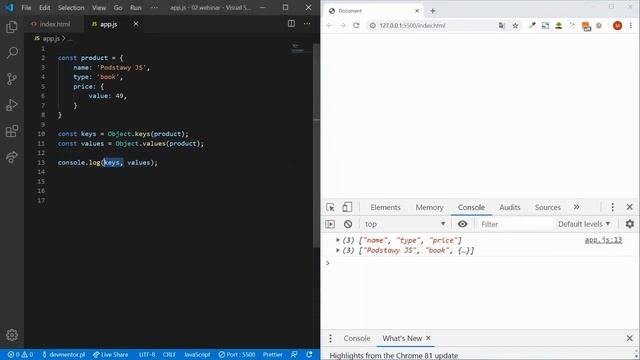
Task: Open a new Chrome tab
Action: click(x=433, y=11)
